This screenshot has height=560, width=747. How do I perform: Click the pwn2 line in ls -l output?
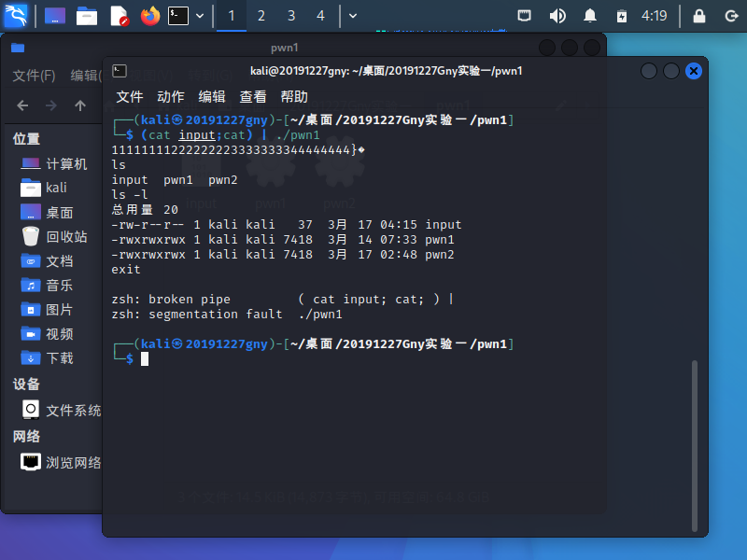tap(283, 255)
